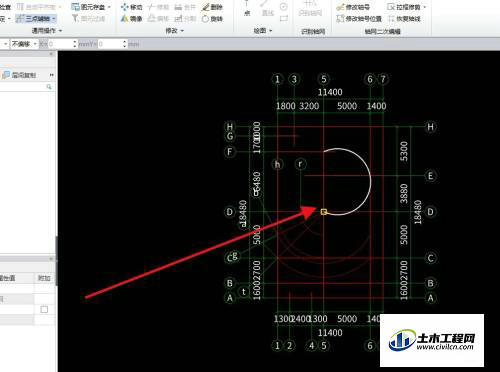Click the yellow snap point on axis D
This screenshot has width=500, height=372.
point(324,212)
